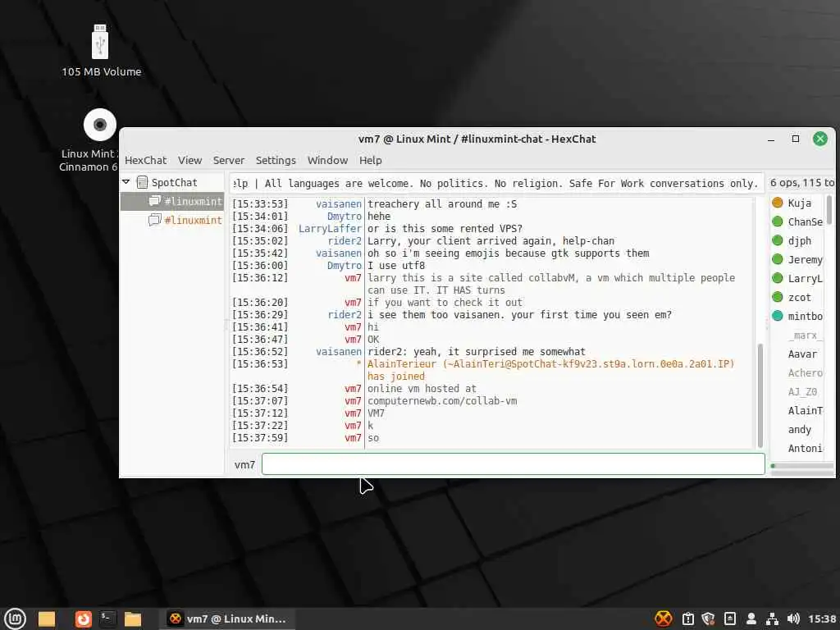
Task: Open the Server menu
Action: 228,160
